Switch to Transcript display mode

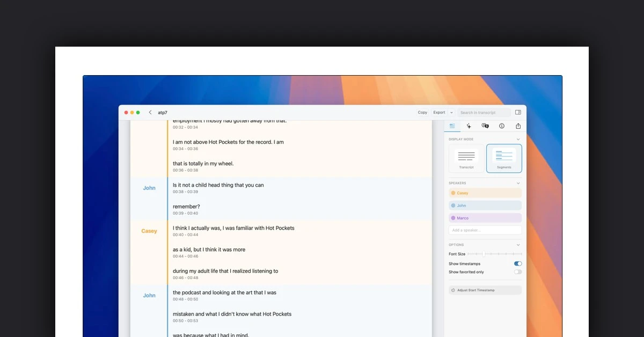click(x=466, y=158)
